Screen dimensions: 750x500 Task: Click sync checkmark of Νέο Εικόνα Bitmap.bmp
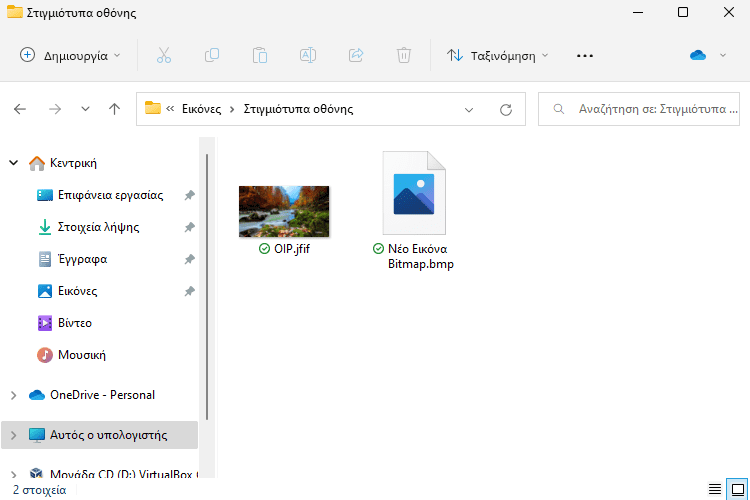point(378,249)
